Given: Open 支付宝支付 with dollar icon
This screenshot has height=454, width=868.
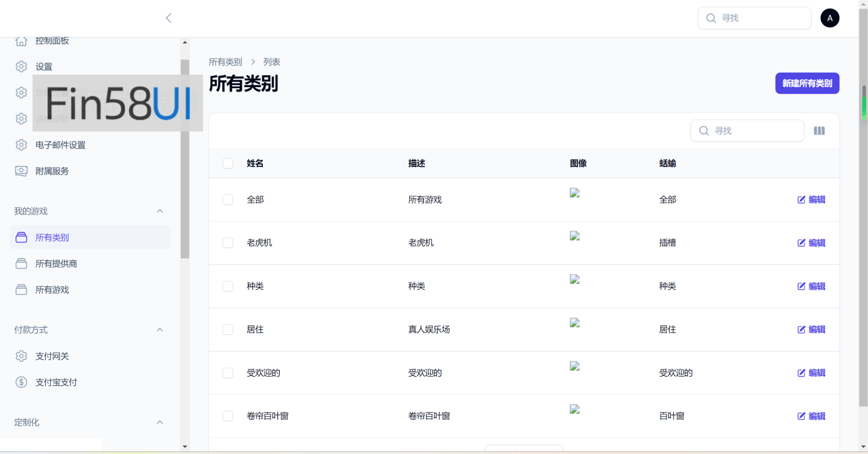Looking at the screenshot, I should coord(56,382).
